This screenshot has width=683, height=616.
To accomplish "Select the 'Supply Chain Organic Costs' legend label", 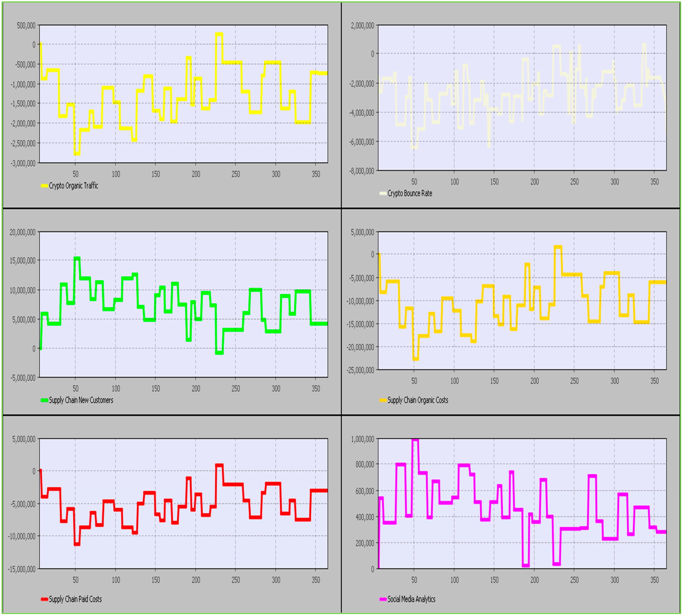I will click(x=418, y=400).
